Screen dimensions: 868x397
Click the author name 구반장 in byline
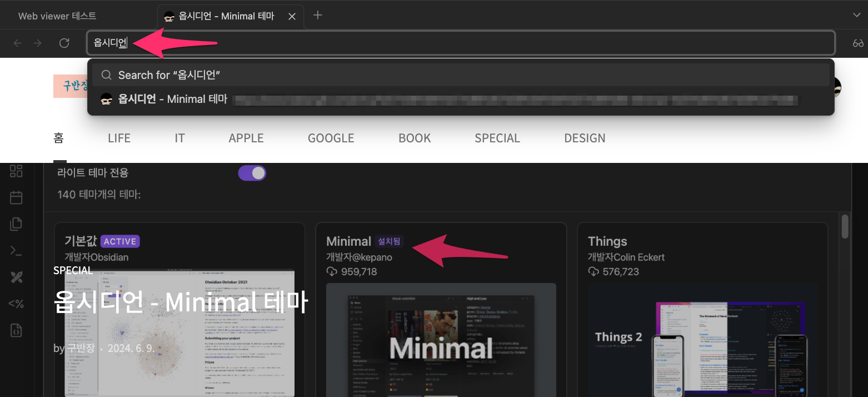pyautogui.click(x=81, y=349)
